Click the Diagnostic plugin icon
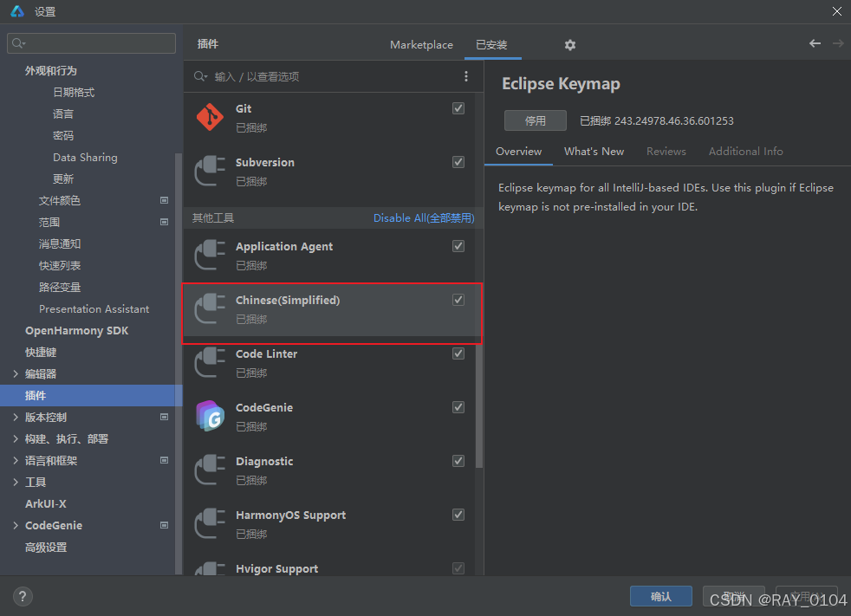This screenshot has height=616, width=851. coord(210,470)
